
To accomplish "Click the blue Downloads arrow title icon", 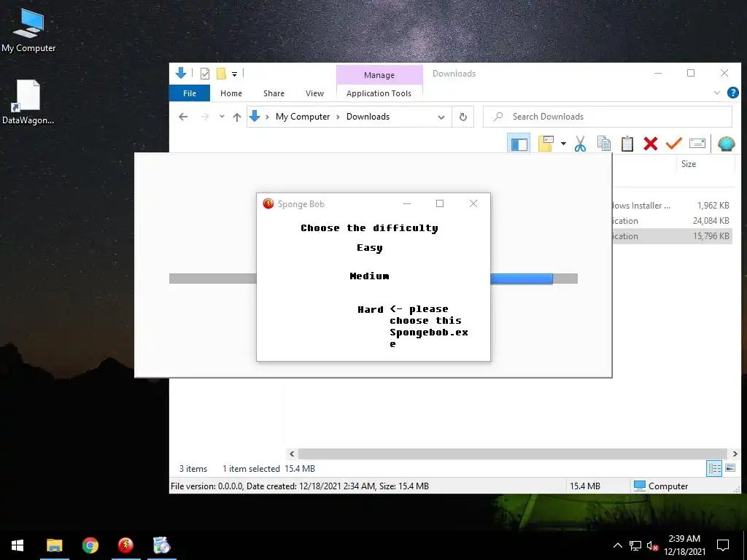I will [x=181, y=73].
